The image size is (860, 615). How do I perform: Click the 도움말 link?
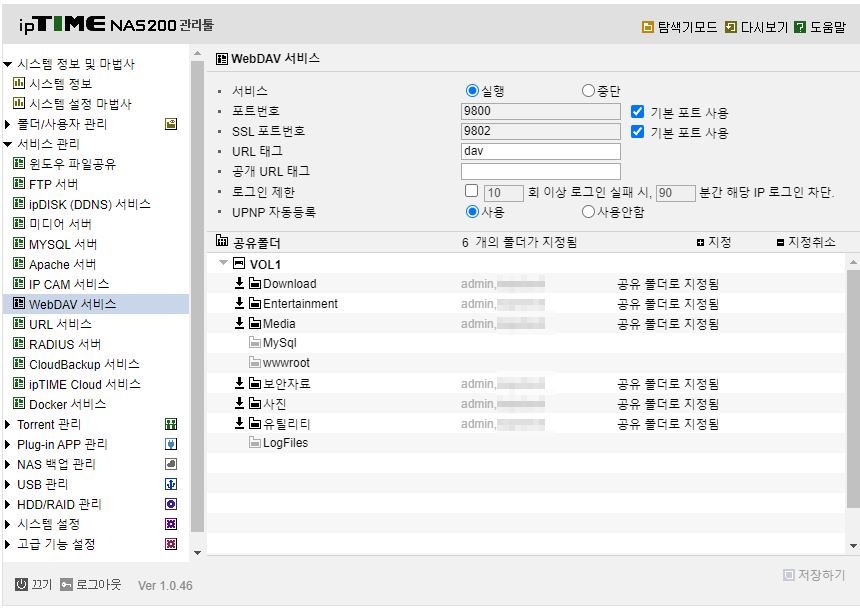tap(828, 27)
